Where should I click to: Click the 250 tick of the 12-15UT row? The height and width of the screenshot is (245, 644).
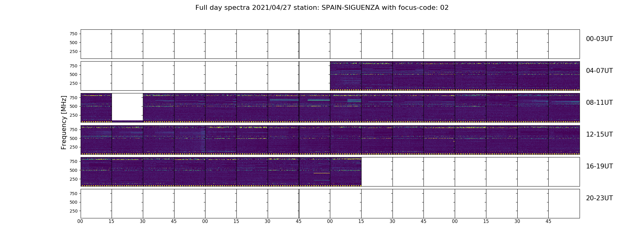pos(73,147)
